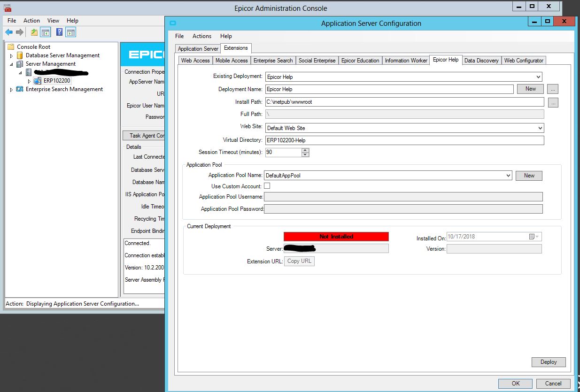Select the Epicor Help tab
This screenshot has width=580, height=392.
point(446,60)
